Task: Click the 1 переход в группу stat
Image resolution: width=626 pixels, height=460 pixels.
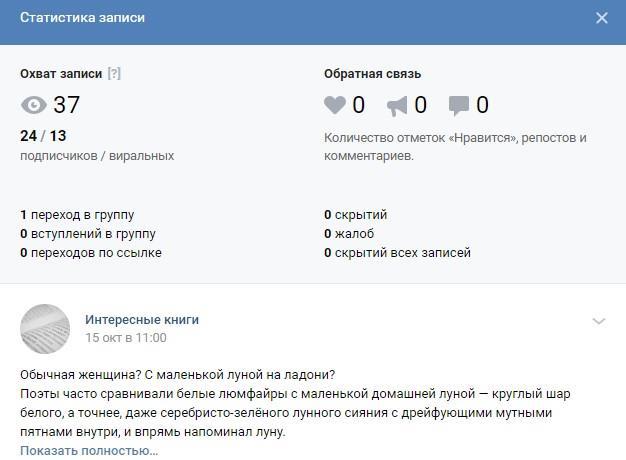Action: pyautogui.click(x=77, y=215)
